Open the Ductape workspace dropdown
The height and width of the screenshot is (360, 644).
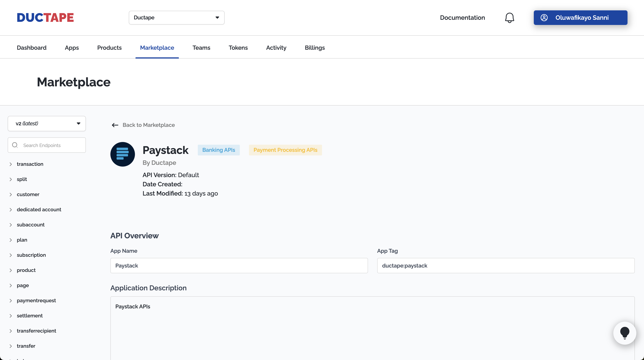[x=177, y=17]
